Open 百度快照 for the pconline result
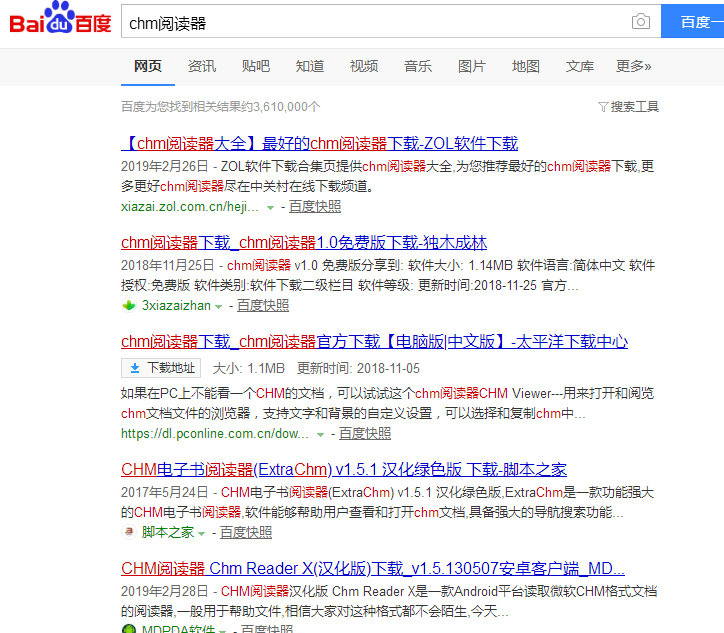 [x=364, y=434]
